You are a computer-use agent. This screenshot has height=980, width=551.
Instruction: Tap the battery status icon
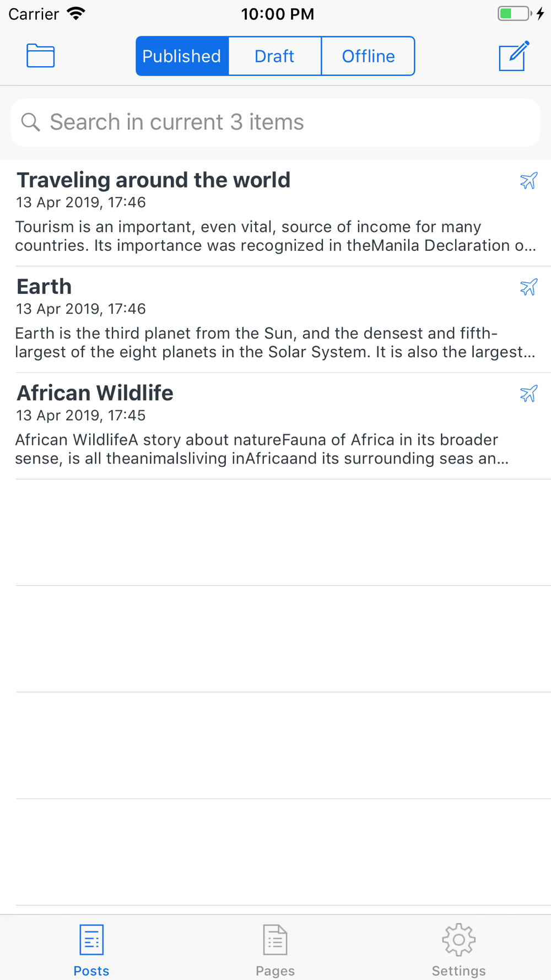click(x=515, y=14)
